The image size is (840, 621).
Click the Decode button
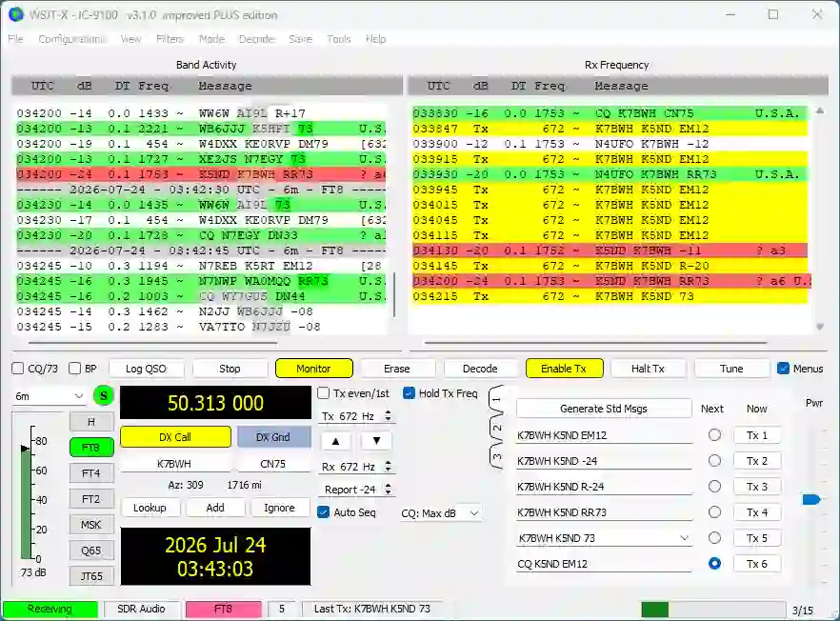tap(480, 369)
